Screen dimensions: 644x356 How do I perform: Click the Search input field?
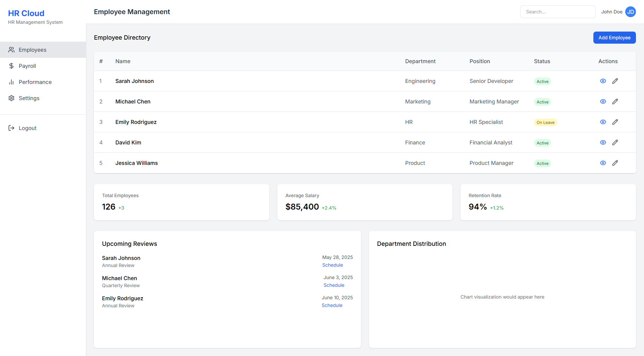pyautogui.click(x=558, y=12)
